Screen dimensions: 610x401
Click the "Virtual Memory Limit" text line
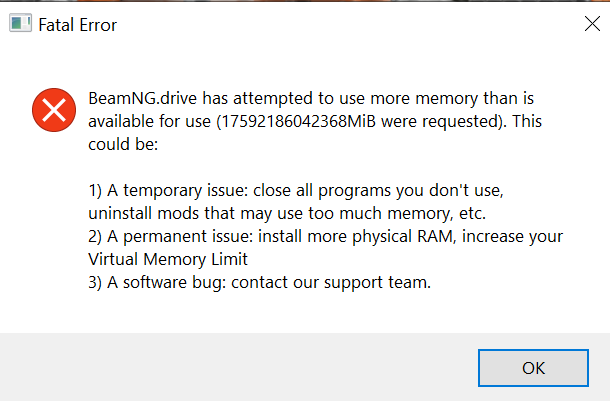pyautogui.click(x=168, y=259)
